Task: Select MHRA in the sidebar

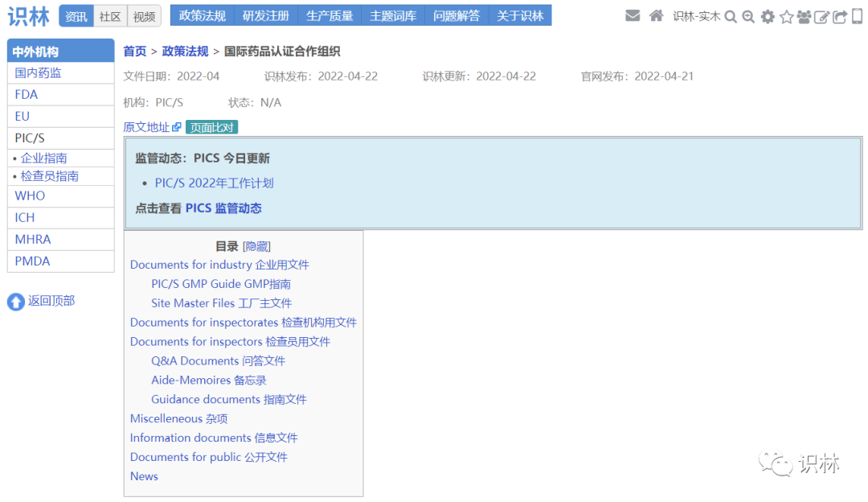Action: click(61, 240)
